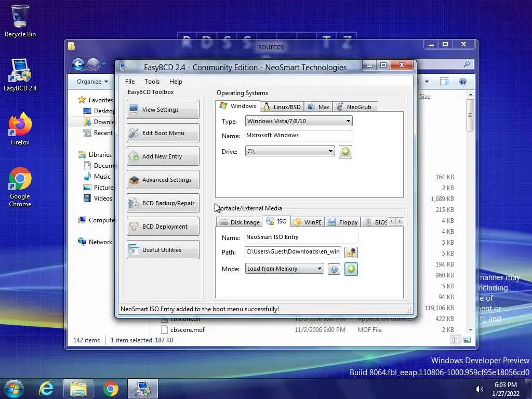The width and height of the screenshot is (532, 399).
Task: Click EasyBCD taskbar button
Action: [x=143, y=389]
